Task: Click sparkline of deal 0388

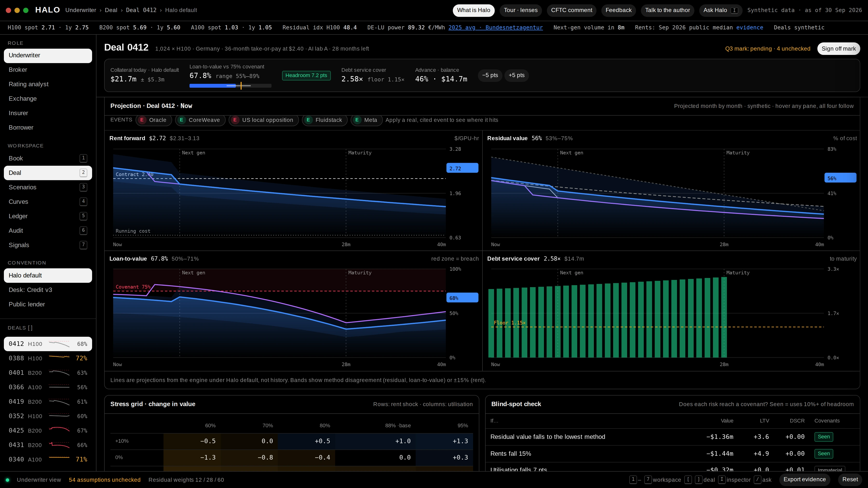Action: point(59,357)
